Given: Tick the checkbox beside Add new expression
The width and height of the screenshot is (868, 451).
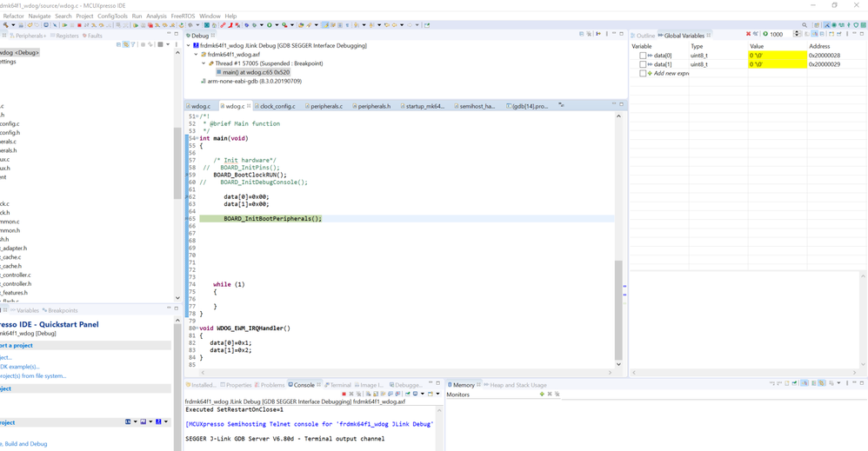Looking at the screenshot, I should (x=642, y=73).
